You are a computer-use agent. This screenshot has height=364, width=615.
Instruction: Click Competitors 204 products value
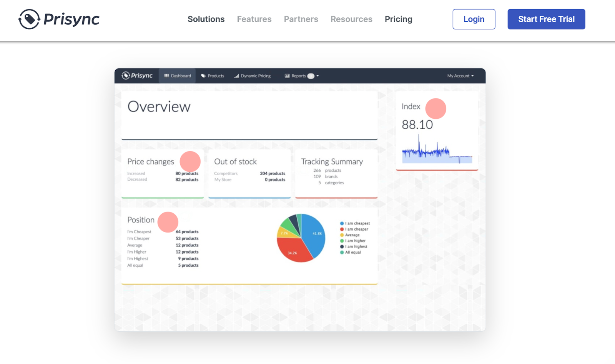(x=273, y=173)
